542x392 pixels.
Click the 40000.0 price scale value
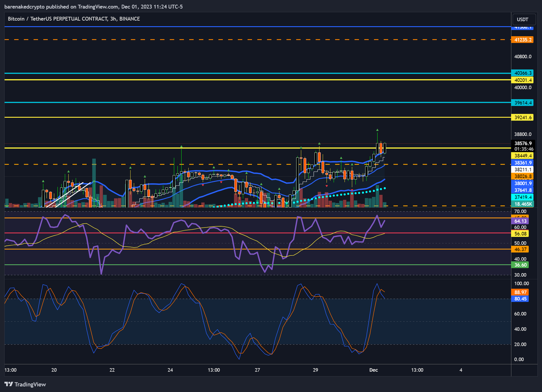click(x=523, y=88)
